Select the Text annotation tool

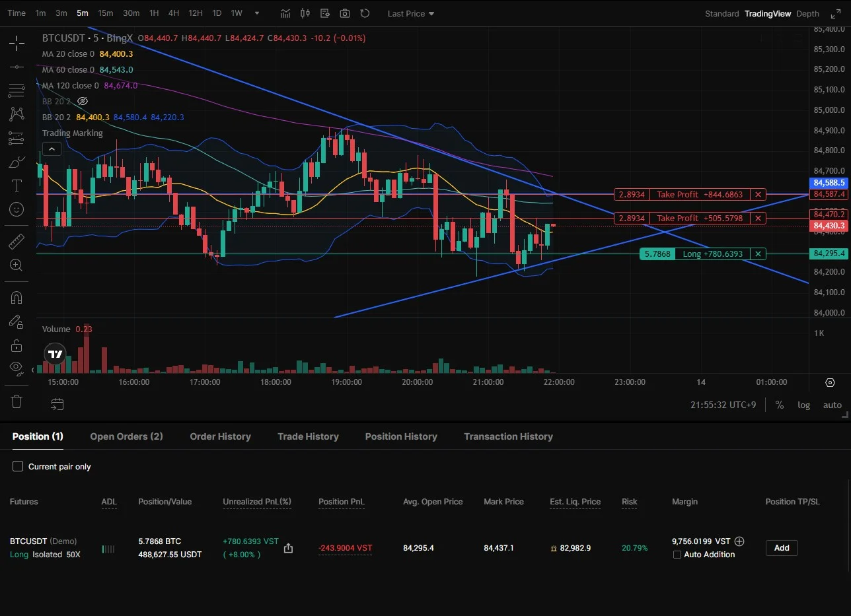pyautogui.click(x=17, y=186)
